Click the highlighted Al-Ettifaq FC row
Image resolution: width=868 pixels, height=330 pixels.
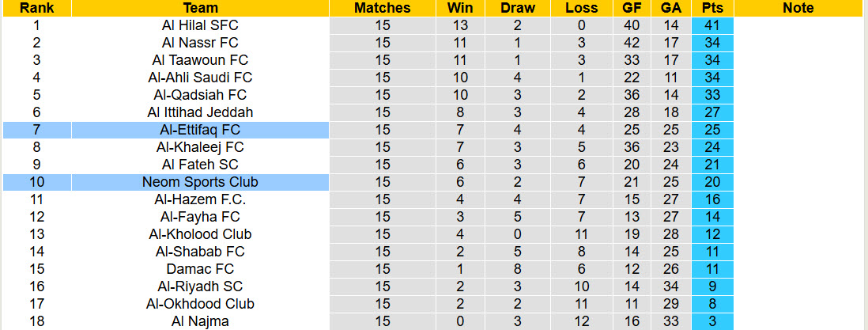coord(200,130)
